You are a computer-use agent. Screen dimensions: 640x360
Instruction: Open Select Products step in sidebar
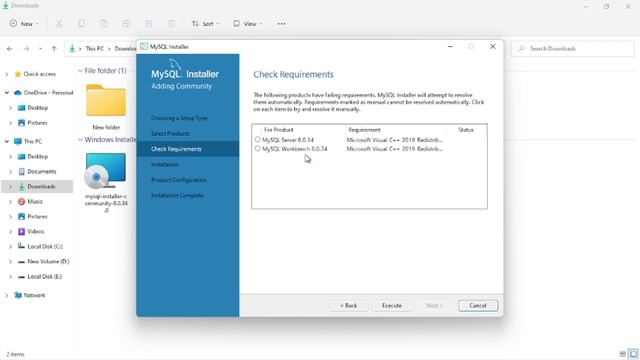pos(170,133)
